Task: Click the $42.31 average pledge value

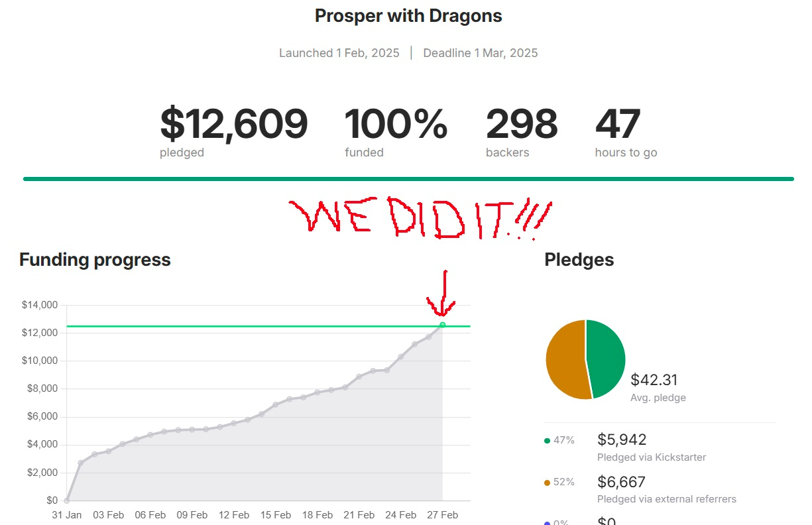Action: point(654,380)
